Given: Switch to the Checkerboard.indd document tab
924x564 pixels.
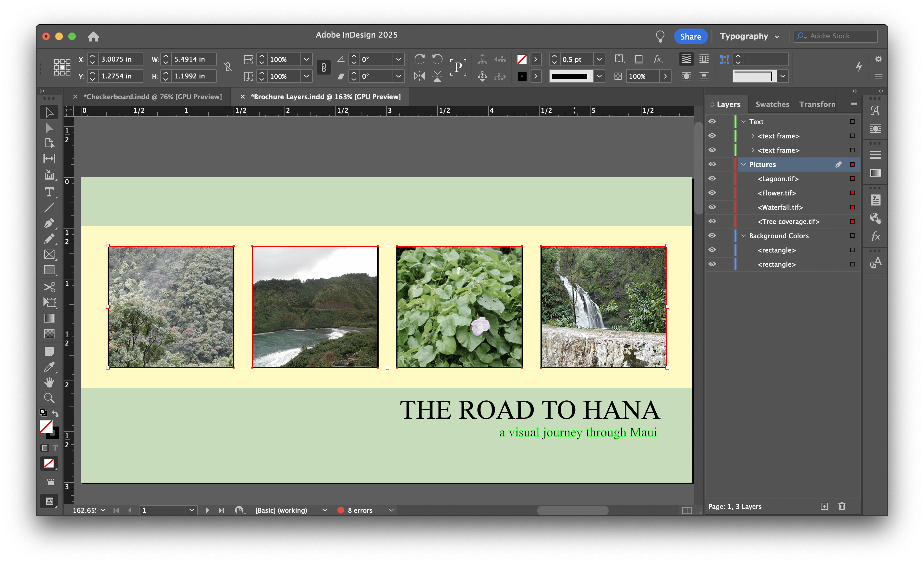Looking at the screenshot, I should point(152,97).
